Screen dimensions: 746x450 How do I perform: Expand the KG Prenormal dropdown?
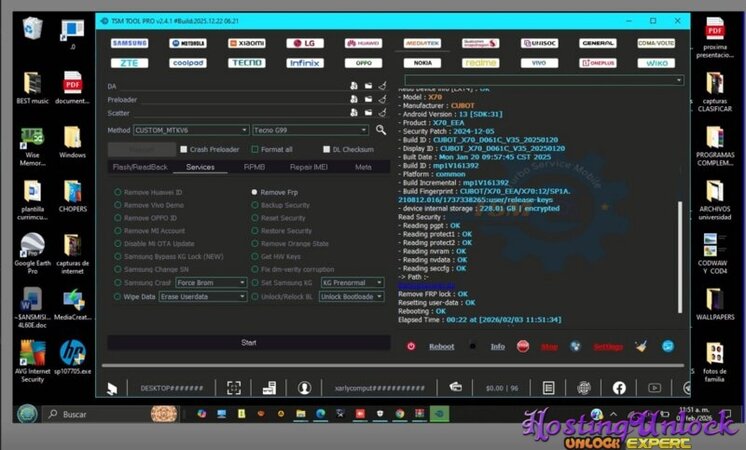click(351, 283)
